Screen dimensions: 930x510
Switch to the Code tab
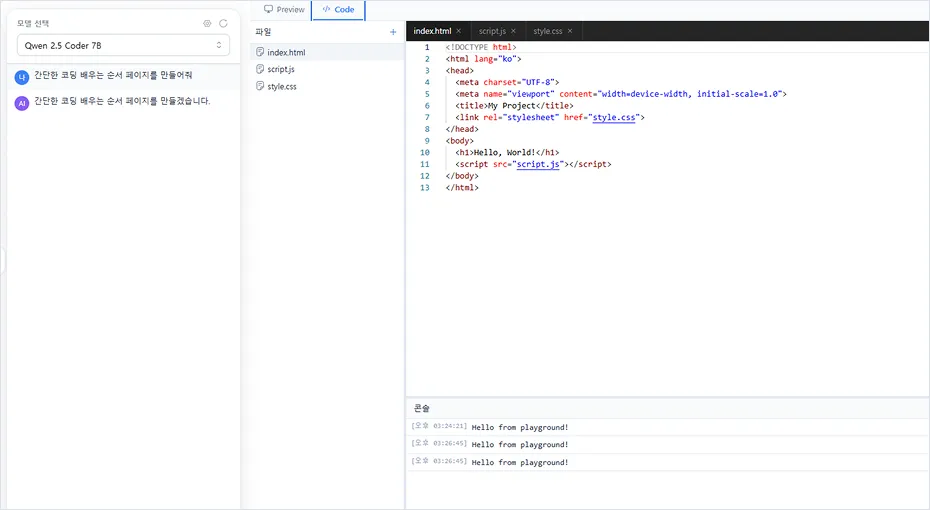[338, 9]
